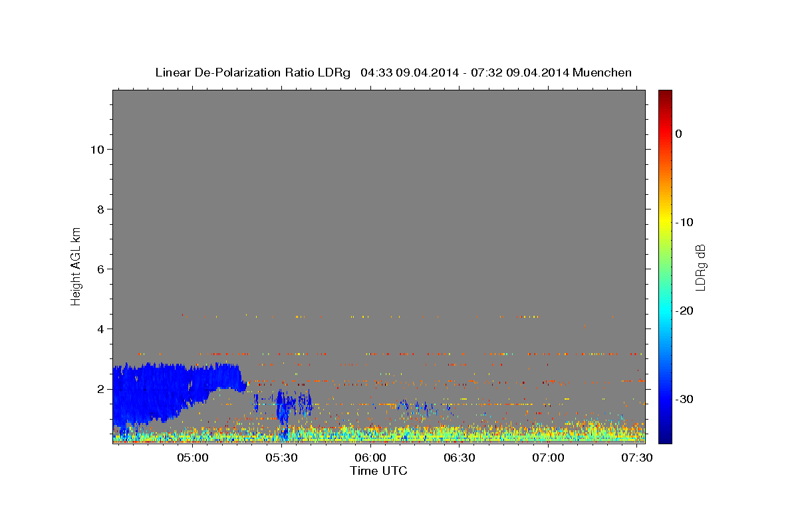This screenshot has width=798, height=532.
Task: Click the height label 8 on y-axis
Action: tap(99, 209)
